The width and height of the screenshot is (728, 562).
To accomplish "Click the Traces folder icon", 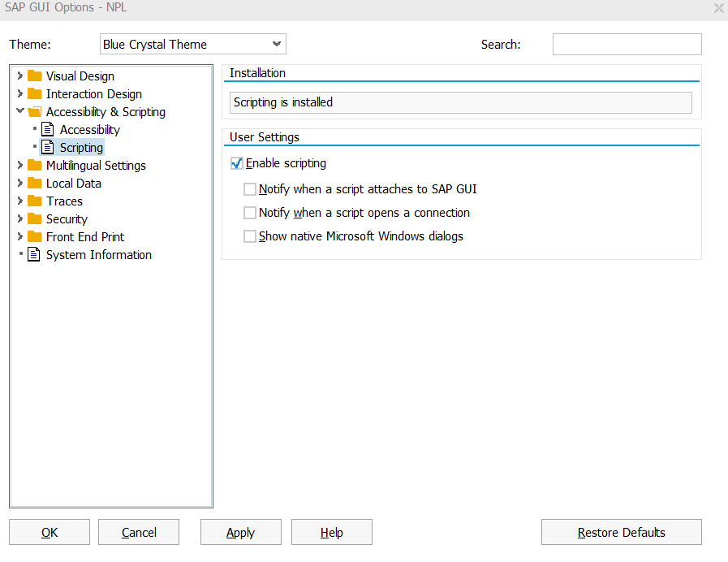I will pyautogui.click(x=34, y=201).
